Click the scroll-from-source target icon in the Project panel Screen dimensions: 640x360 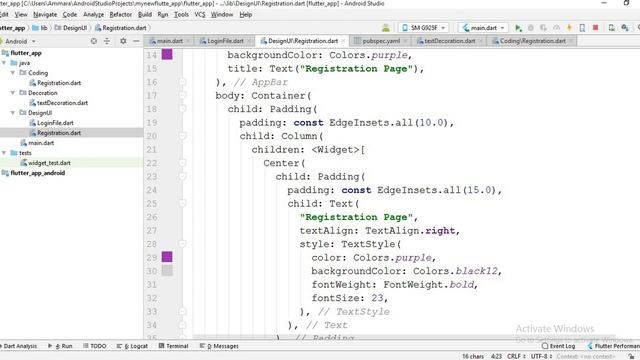click(94, 41)
